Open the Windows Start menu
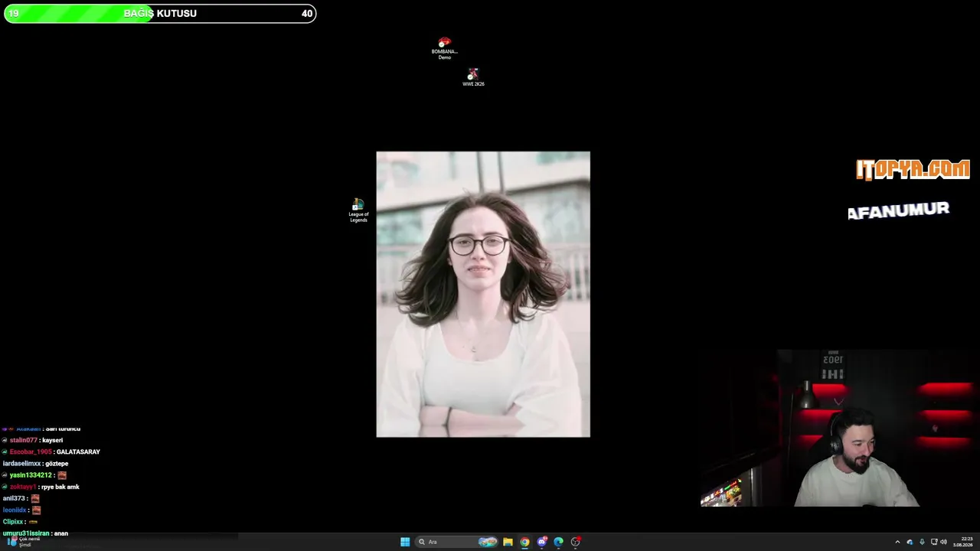This screenshot has width=980, height=551. [x=405, y=542]
